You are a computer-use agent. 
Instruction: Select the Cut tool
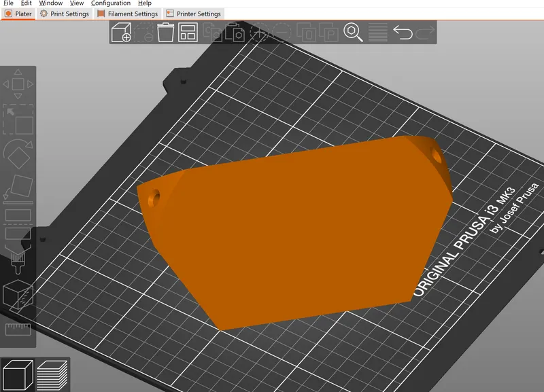[x=18, y=224]
